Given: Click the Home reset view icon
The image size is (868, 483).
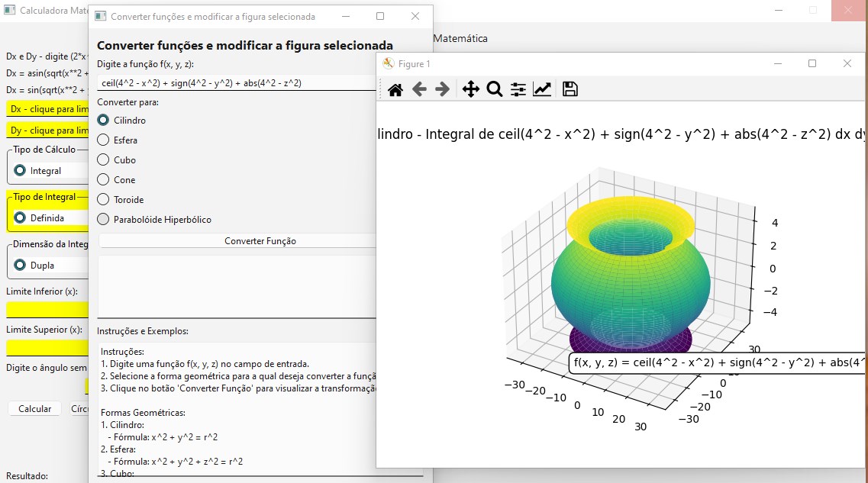Looking at the screenshot, I should coord(395,89).
